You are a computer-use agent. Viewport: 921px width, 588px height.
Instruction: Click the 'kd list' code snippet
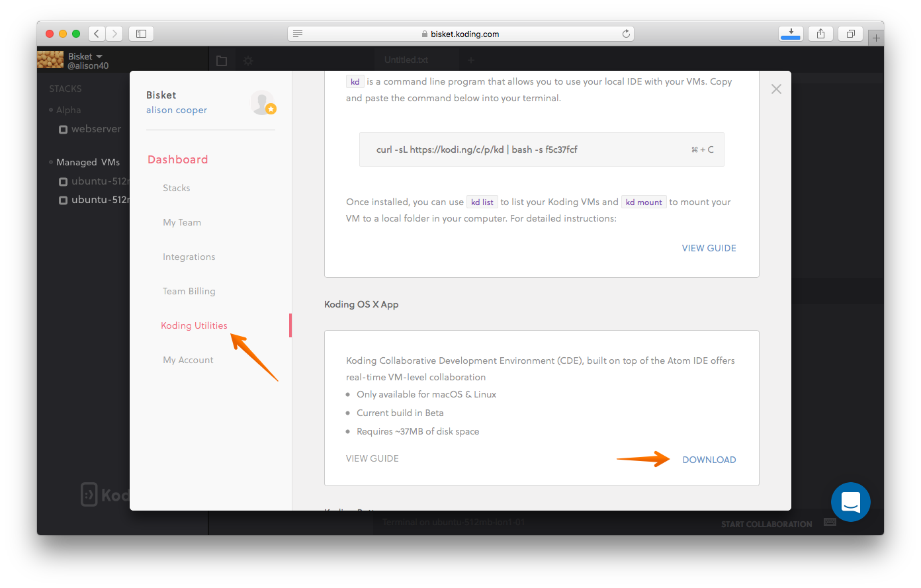click(482, 202)
